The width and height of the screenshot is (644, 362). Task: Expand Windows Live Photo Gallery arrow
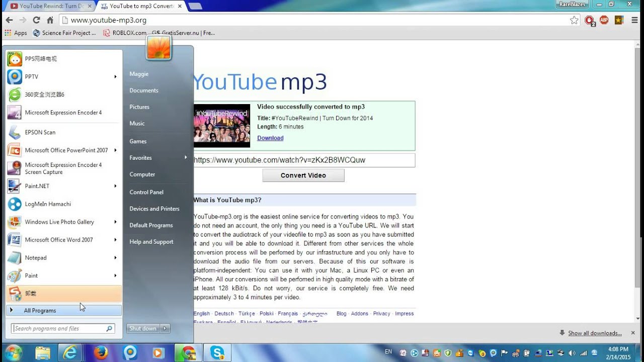(115, 222)
